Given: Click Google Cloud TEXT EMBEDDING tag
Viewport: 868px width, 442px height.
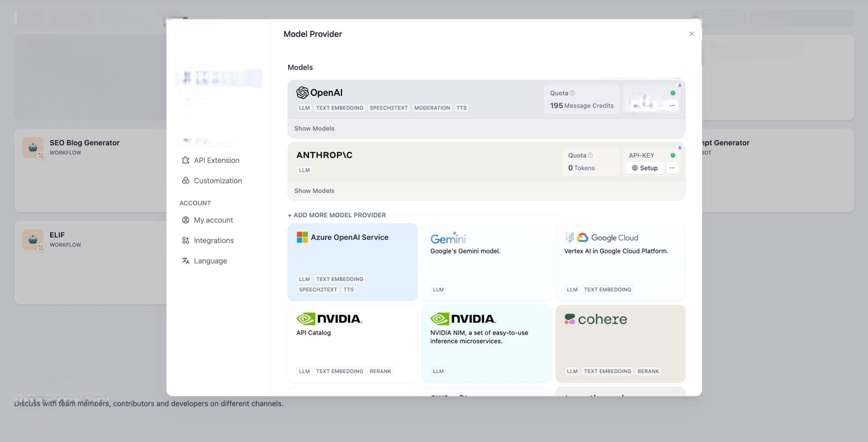Looking at the screenshot, I should pyautogui.click(x=607, y=290).
